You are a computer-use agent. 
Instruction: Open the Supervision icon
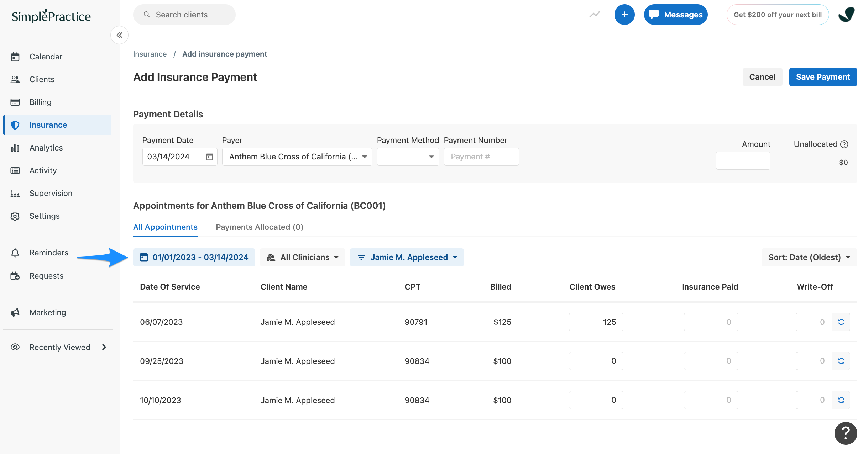click(x=15, y=193)
